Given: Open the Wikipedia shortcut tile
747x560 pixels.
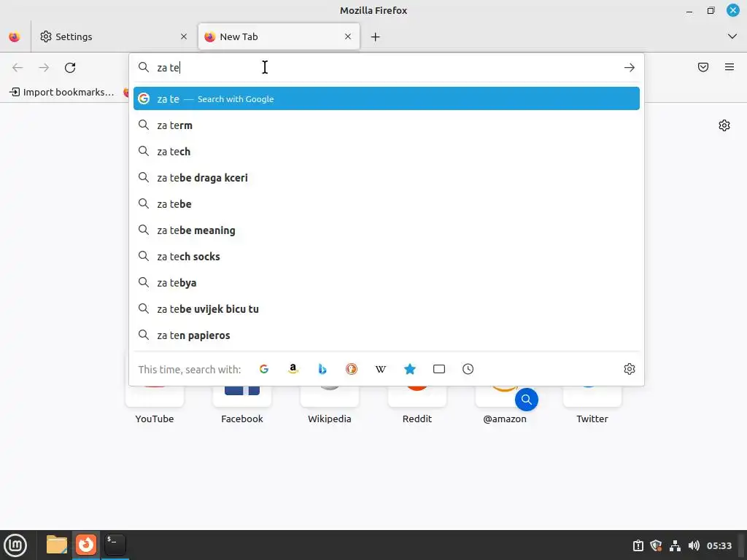Looking at the screenshot, I should pyautogui.click(x=330, y=405).
